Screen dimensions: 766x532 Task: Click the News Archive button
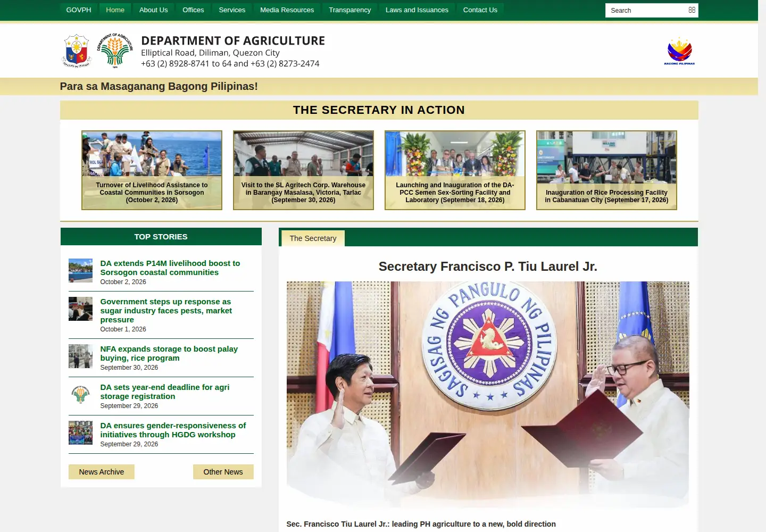point(101,472)
